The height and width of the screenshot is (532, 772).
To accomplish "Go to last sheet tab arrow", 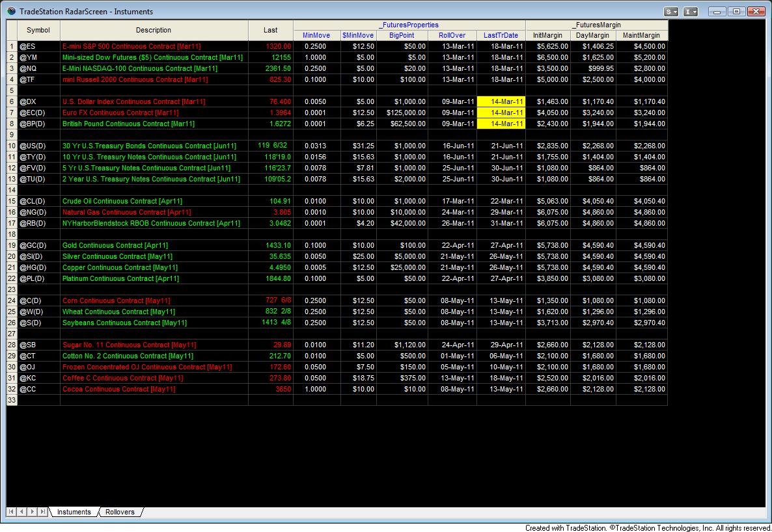I will coord(43,512).
